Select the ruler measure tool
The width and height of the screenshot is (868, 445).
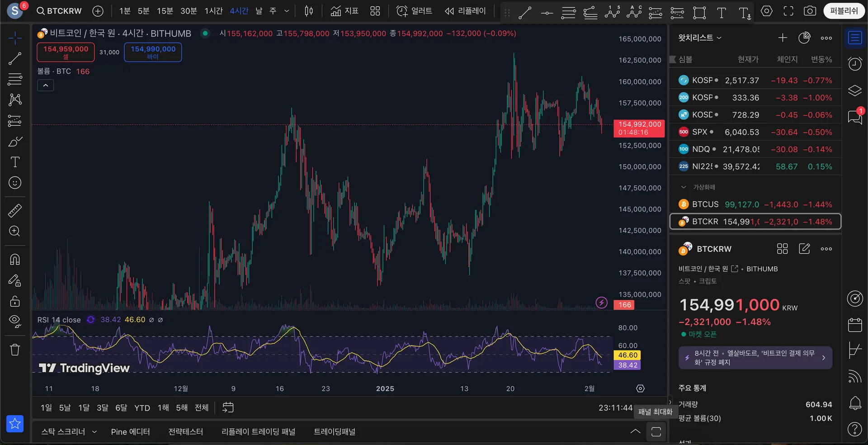15,210
